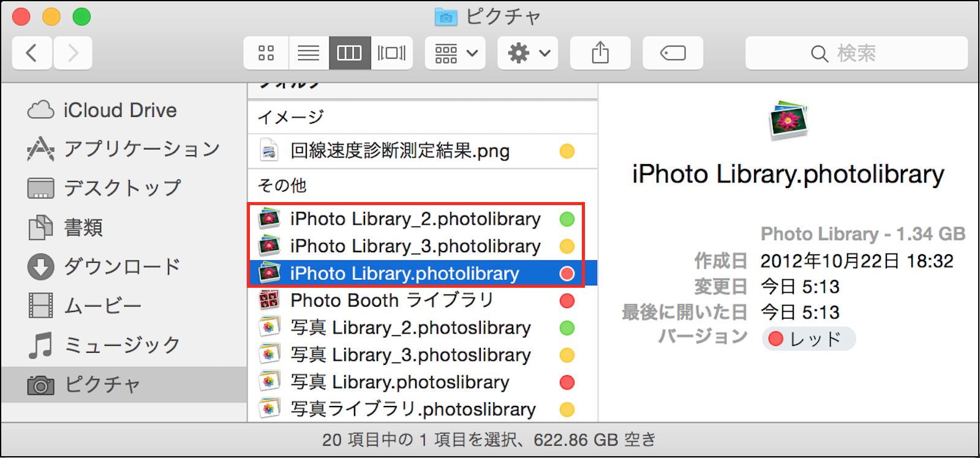Image resolution: width=980 pixels, height=458 pixels.
Task: Click the デスクトップ sidebar icon
Action: 40,189
